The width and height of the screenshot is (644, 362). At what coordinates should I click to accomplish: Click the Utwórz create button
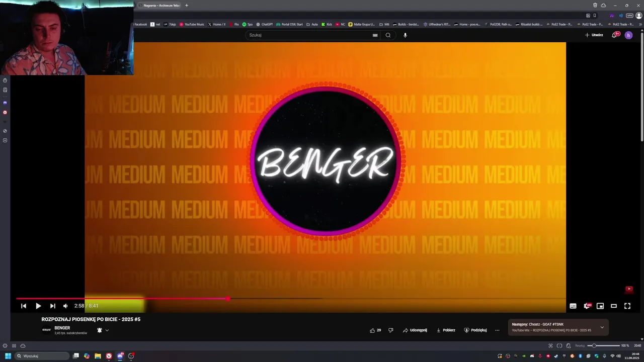[x=594, y=35]
